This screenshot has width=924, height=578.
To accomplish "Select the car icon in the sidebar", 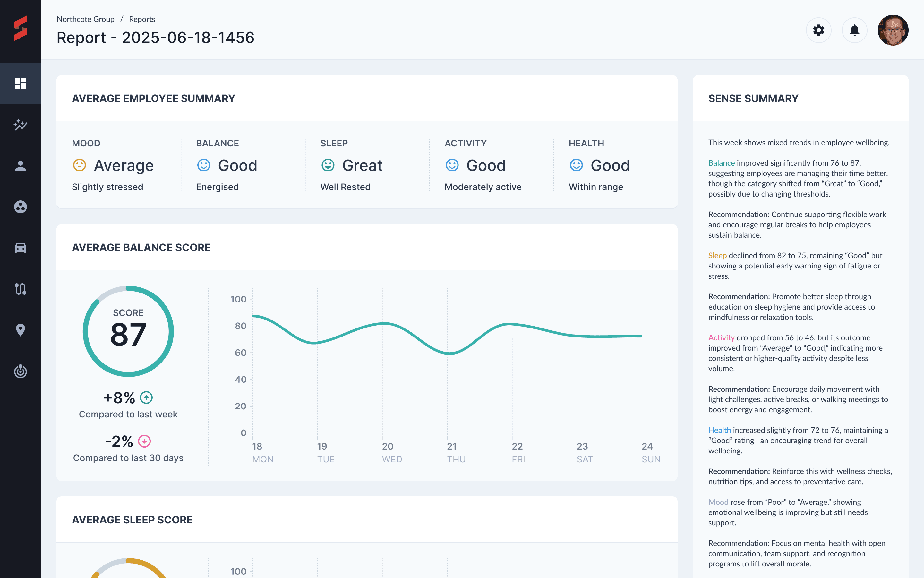I will click(x=21, y=248).
